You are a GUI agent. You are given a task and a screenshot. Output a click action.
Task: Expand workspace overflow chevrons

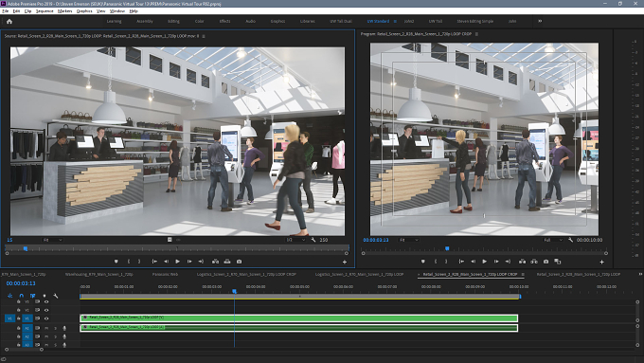[540, 21]
